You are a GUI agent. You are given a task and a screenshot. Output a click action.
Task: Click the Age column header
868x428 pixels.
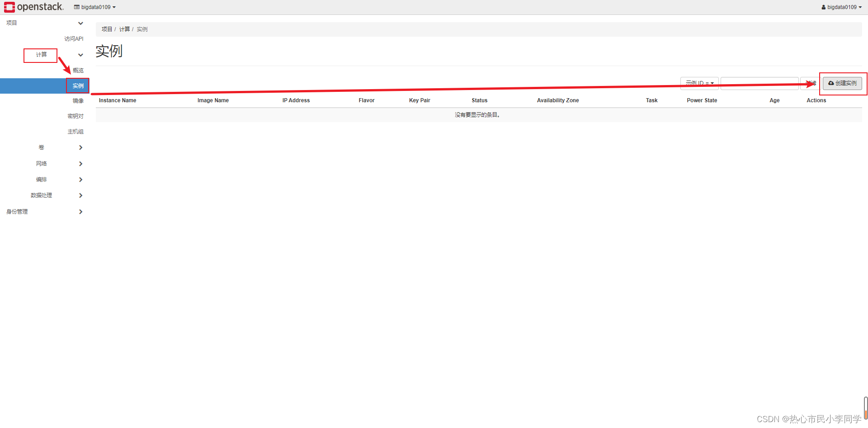coord(774,100)
